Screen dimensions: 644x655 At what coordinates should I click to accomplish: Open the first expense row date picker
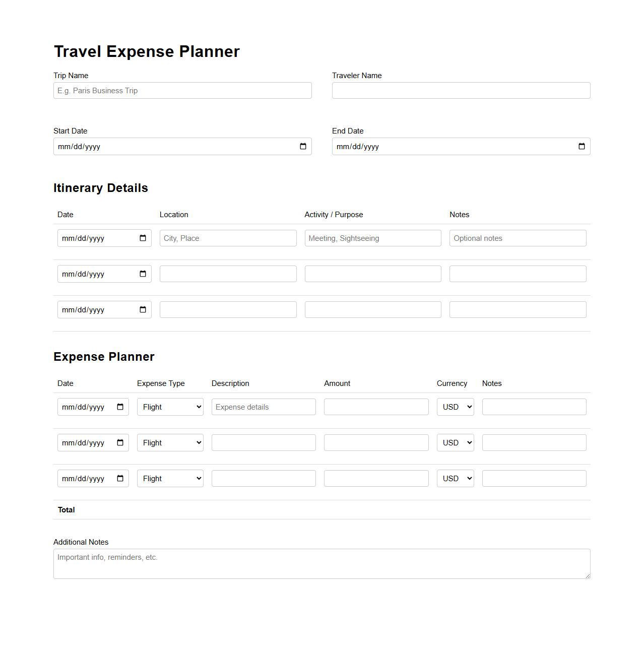click(x=120, y=407)
